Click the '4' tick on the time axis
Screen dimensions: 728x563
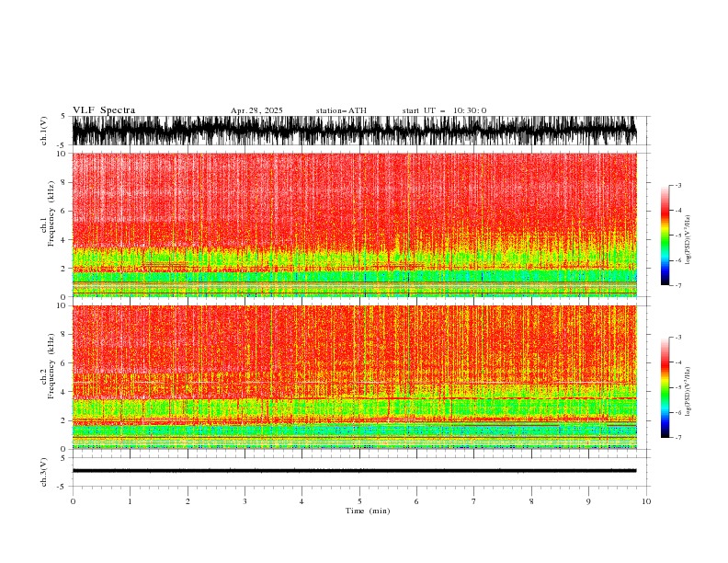coord(301,501)
